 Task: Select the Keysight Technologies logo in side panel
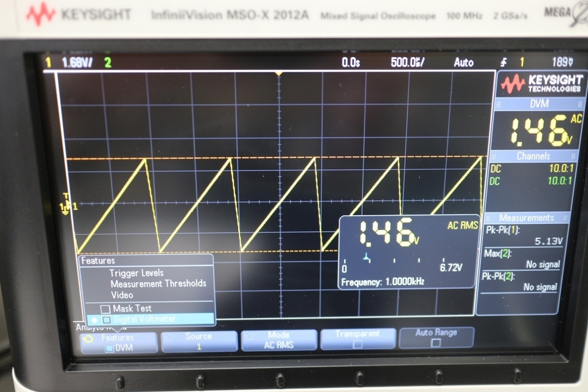tap(541, 85)
